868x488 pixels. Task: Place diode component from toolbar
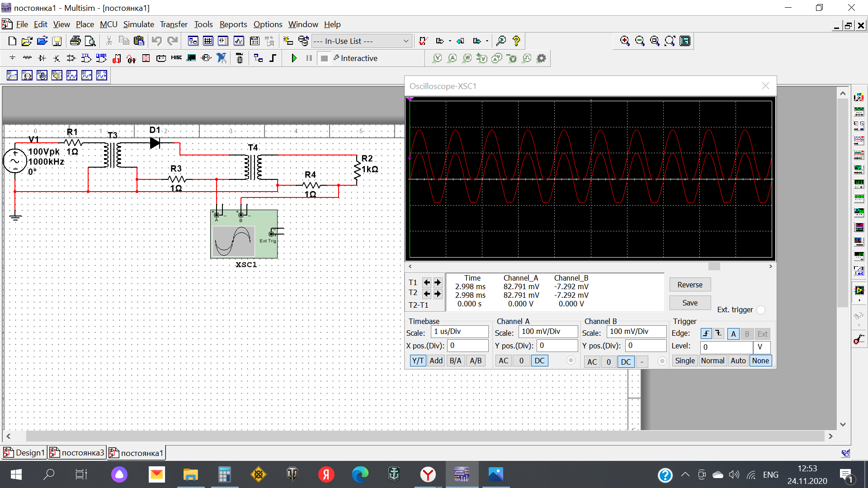[x=42, y=58]
